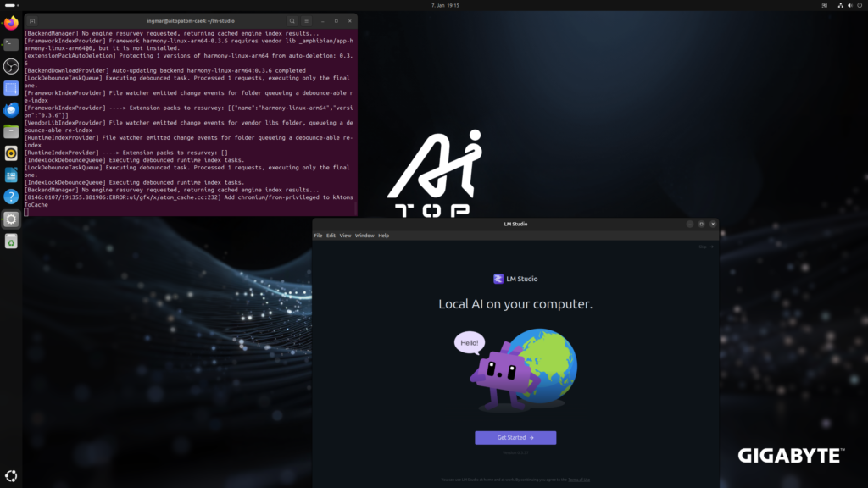Open the File menu in LM Studio
The image size is (868, 488).
(x=318, y=235)
